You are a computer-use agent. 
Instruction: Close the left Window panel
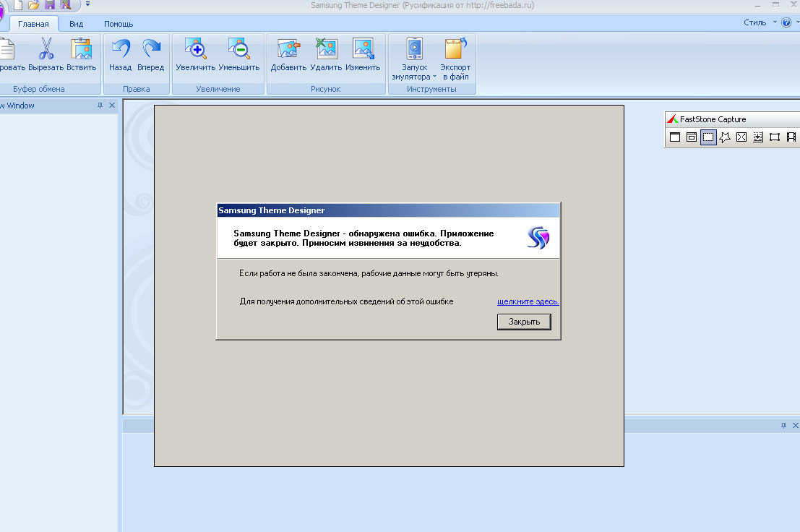[x=112, y=105]
